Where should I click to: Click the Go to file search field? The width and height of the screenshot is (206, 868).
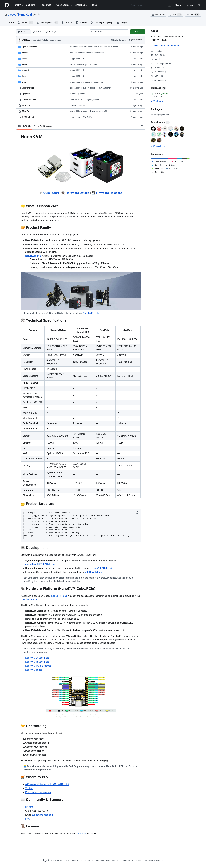click(109, 32)
